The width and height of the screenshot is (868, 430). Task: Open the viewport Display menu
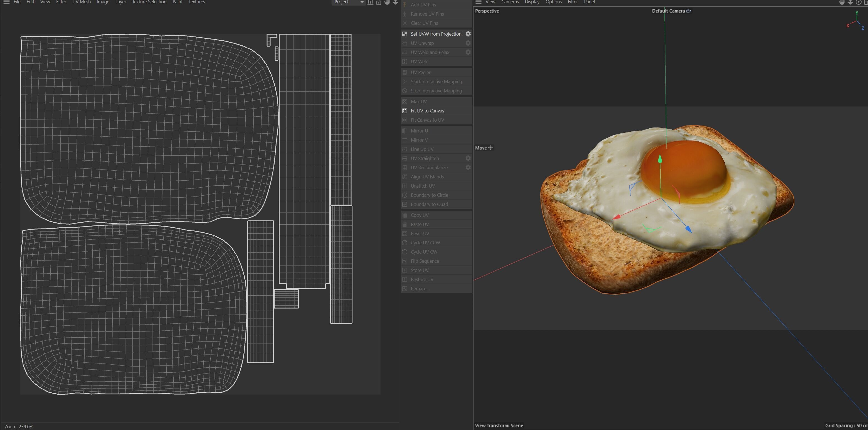532,2
